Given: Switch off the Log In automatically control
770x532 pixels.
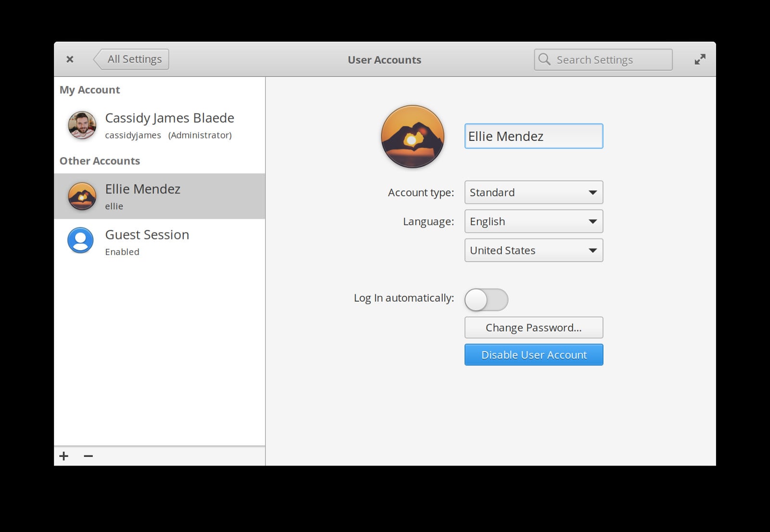Looking at the screenshot, I should [x=486, y=299].
